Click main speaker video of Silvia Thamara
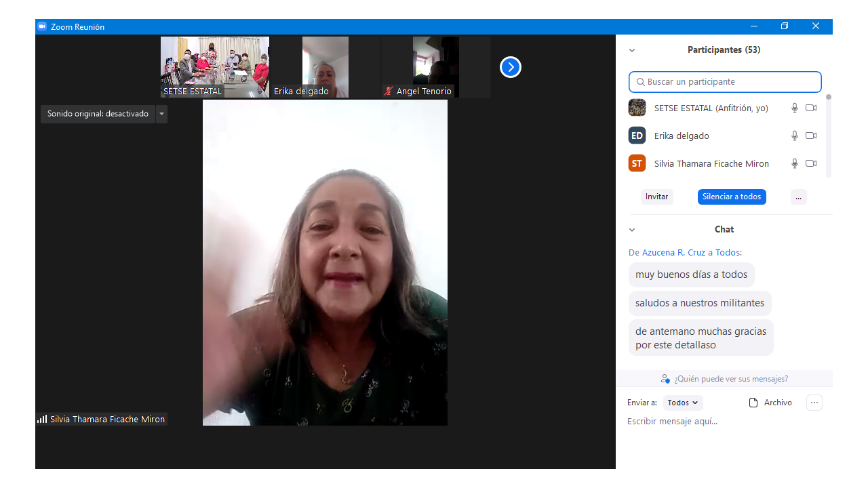This screenshot has width=868, height=488. [x=325, y=262]
